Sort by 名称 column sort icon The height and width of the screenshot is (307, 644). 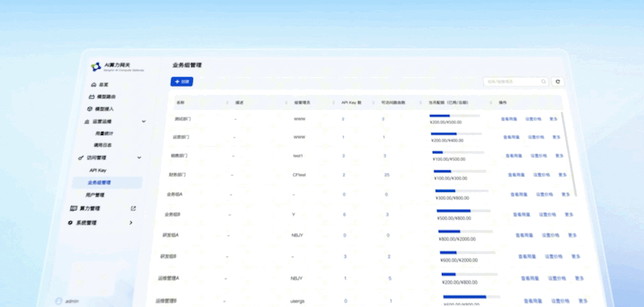227,102
